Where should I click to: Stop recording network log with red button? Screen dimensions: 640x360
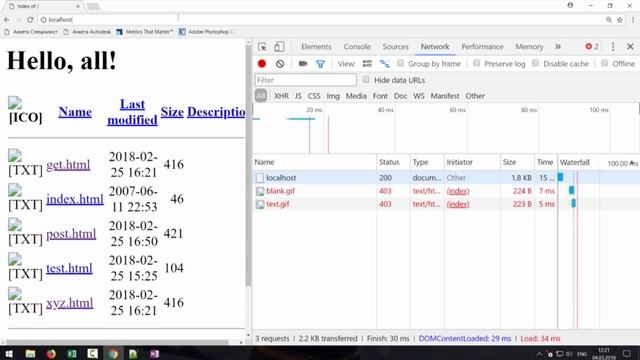262,64
